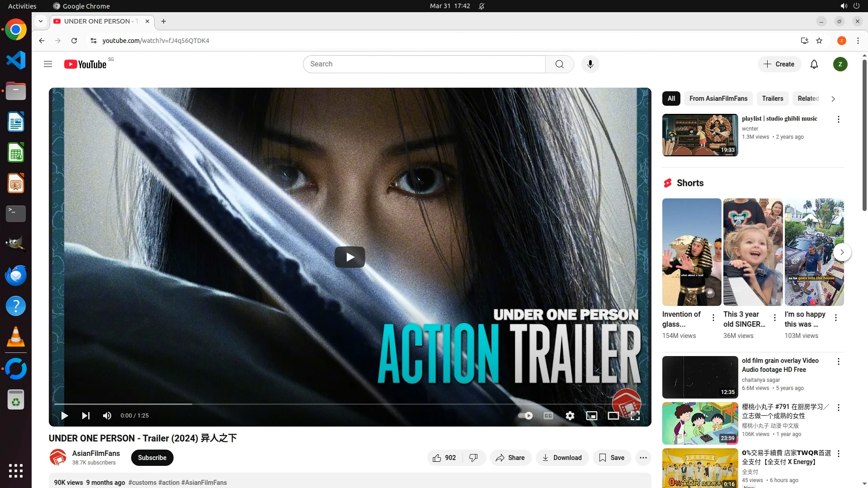
Task: Click the Download button
Action: [562, 458]
